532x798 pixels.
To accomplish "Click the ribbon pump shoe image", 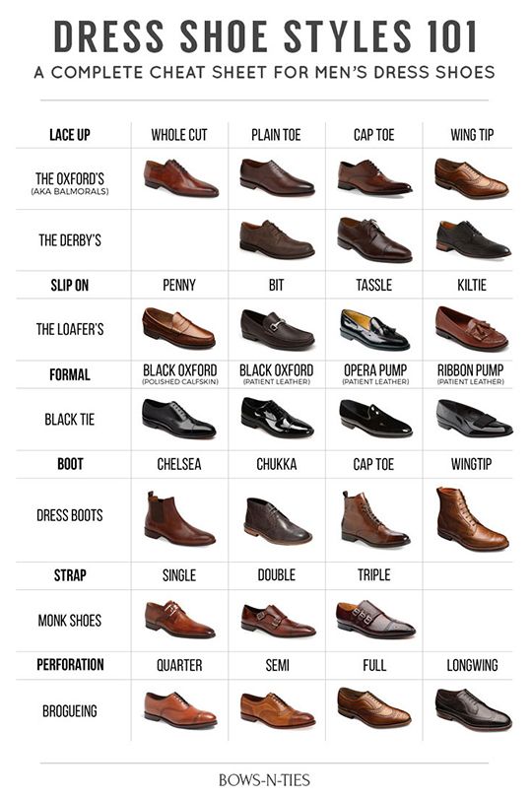I will pos(474,419).
